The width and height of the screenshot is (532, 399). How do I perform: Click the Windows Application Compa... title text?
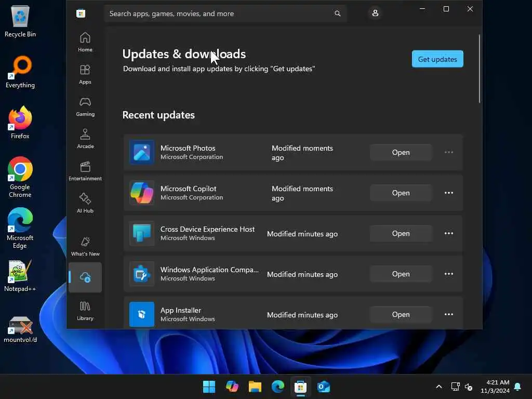click(x=209, y=270)
